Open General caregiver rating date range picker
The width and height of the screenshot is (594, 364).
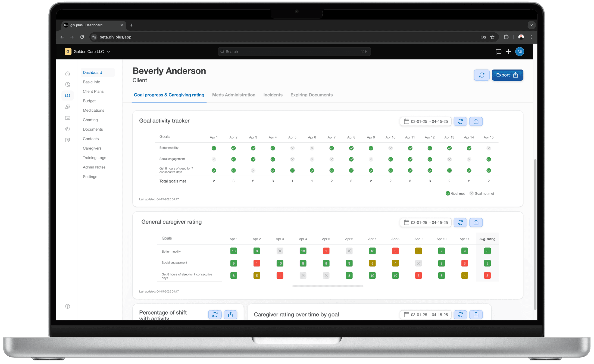point(426,222)
